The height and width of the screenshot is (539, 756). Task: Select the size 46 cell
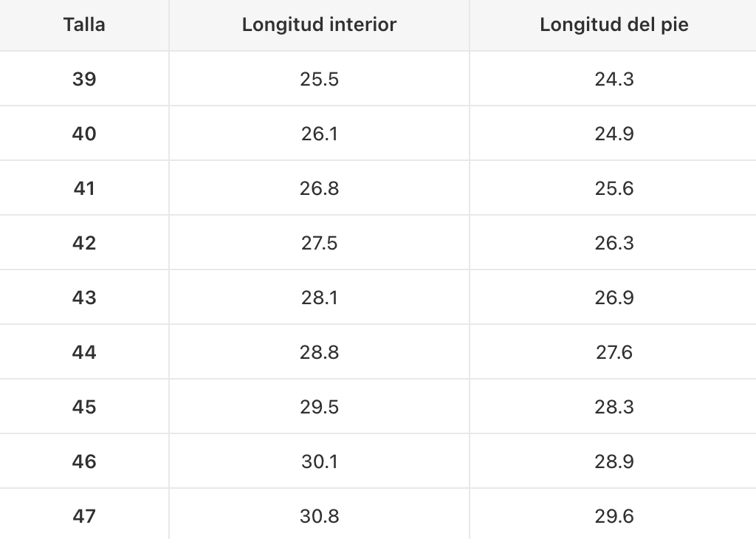coord(84,461)
